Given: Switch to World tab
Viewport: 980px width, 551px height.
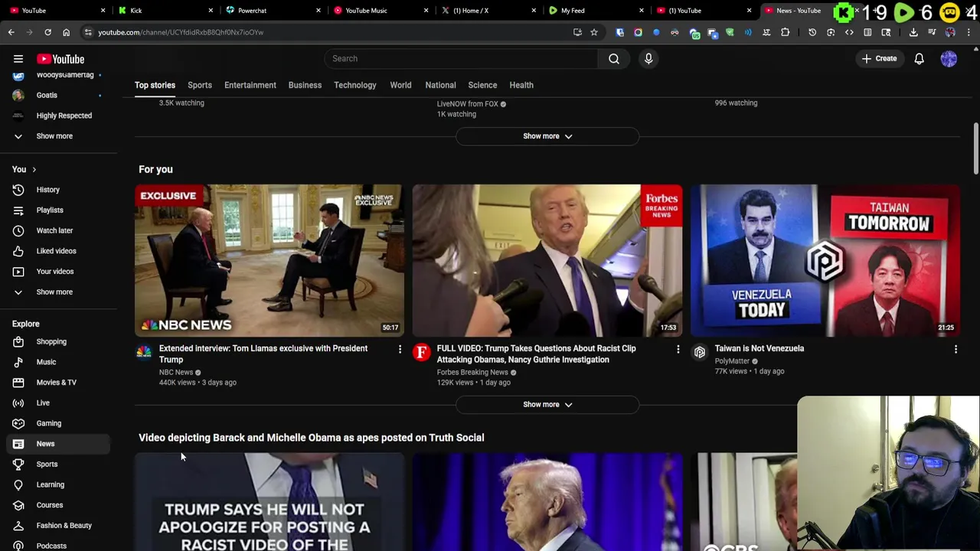Looking at the screenshot, I should click(400, 85).
